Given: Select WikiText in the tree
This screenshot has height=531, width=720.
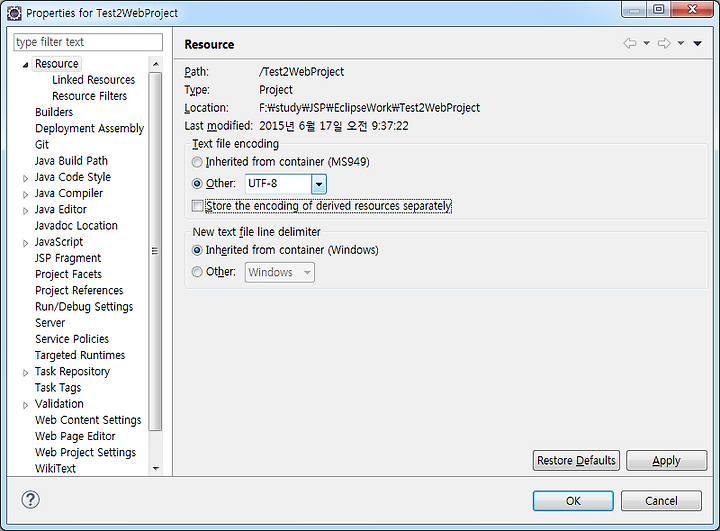Looking at the screenshot, I should 55,469.
